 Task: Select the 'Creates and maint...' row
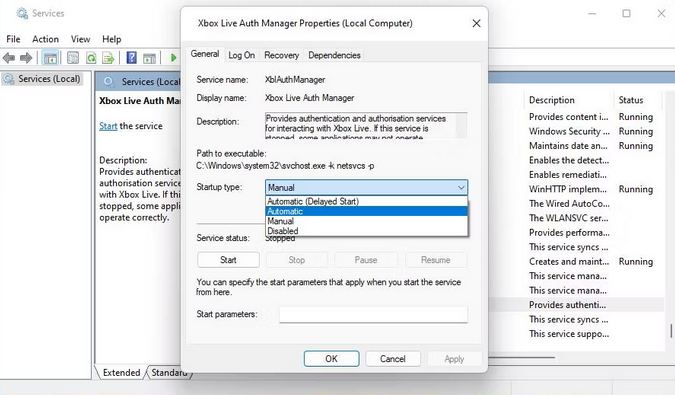[x=569, y=262]
